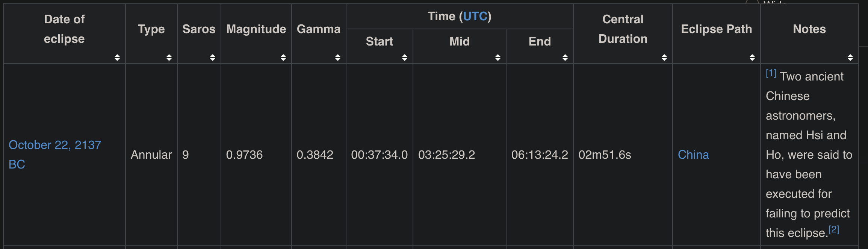This screenshot has height=249, width=868.
Task: Select the 02m51.6s duration cell
Action: (x=623, y=155)
